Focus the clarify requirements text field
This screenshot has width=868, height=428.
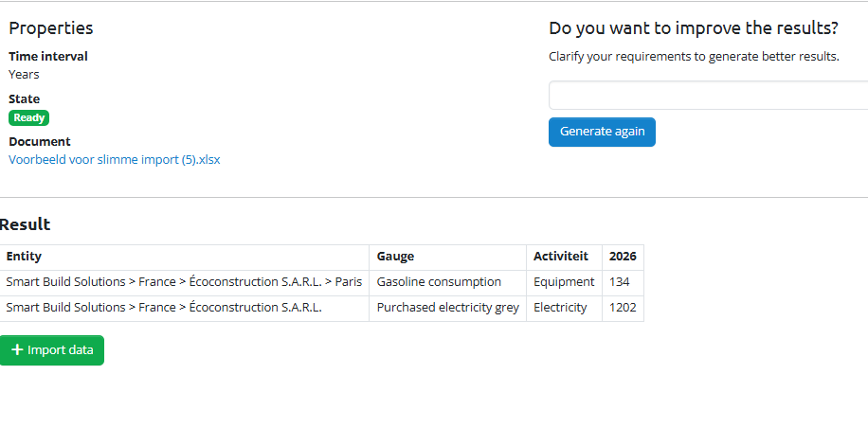coord(708,96)
